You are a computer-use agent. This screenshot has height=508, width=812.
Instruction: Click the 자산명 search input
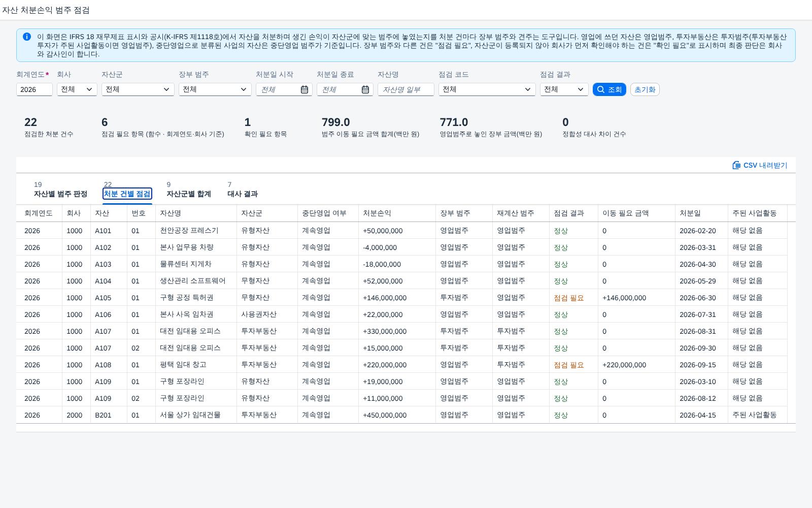click(406, 89)
